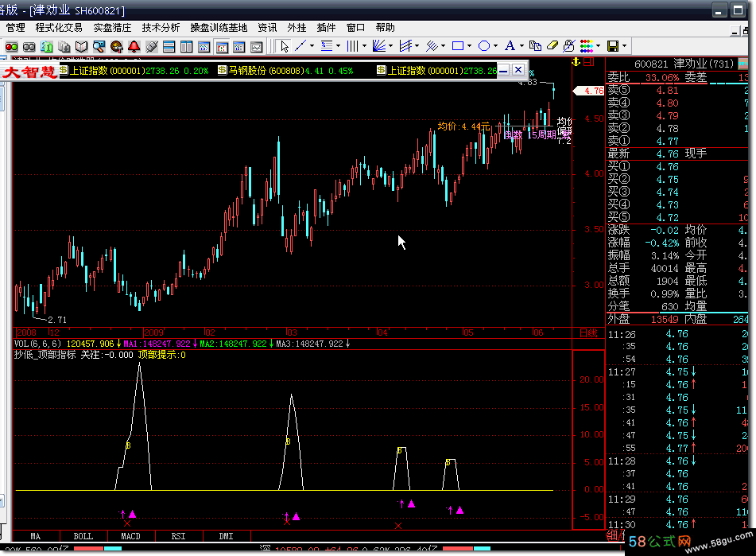Switch to the MA indicator tab
Screen dimensions: 756x556
pyautogui.click(x=36, y=536)
